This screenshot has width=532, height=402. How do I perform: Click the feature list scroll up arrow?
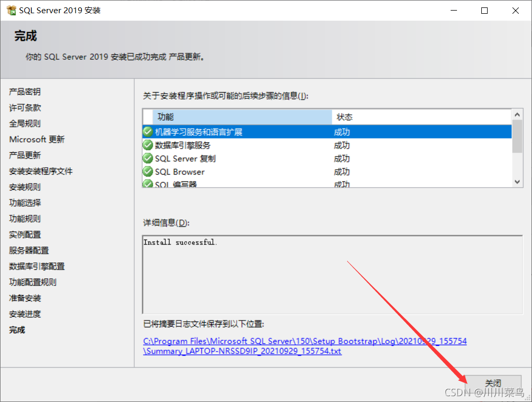517,115
